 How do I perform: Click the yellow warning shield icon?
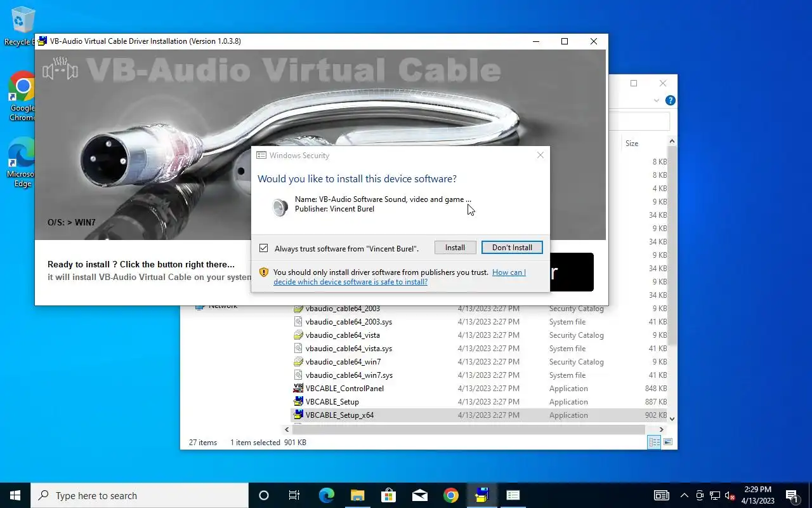pos(264,272)
